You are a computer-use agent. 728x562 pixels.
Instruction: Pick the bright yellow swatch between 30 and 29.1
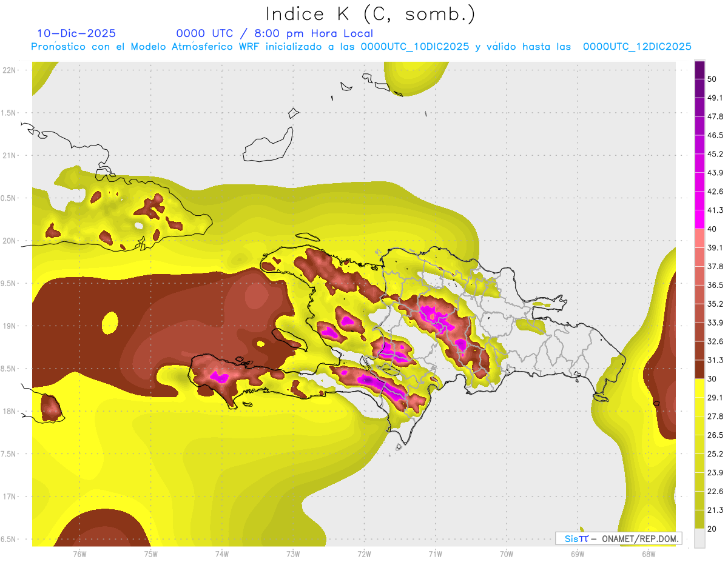coord(699,388)
